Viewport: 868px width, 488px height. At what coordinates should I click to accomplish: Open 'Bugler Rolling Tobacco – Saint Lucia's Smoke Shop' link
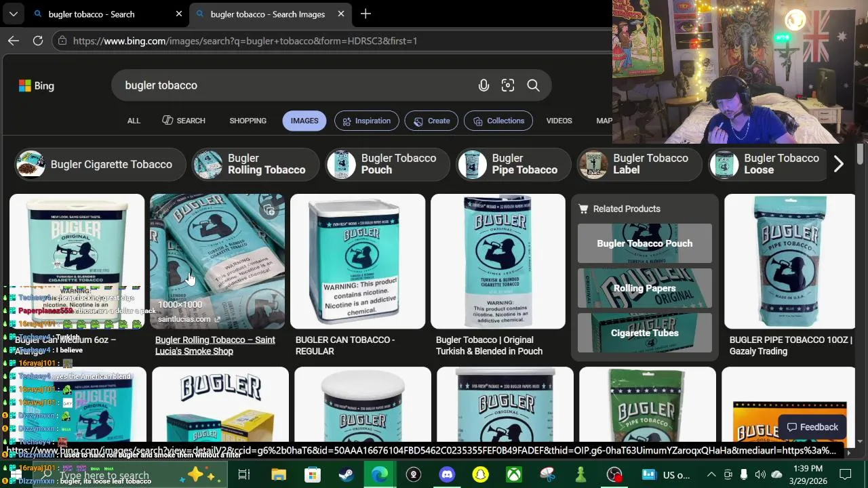point(215,346)
